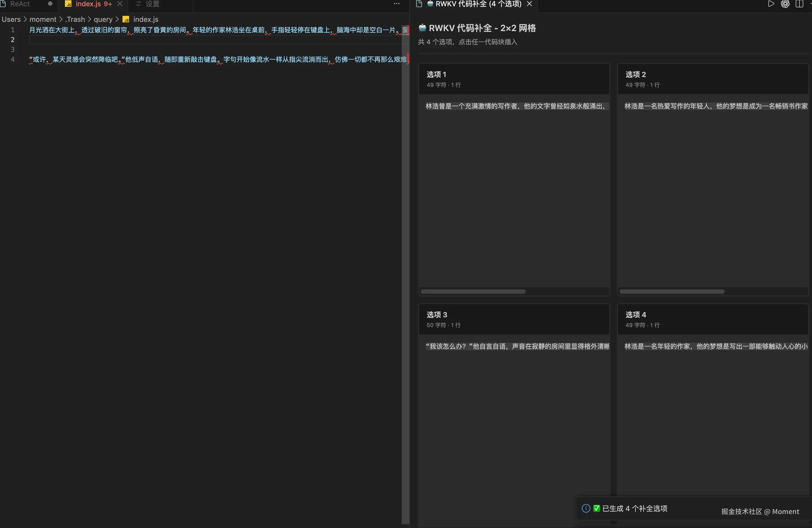The image size is (812, 528).
Task: Open the ChatGPT extension icon
Action: pyautogui.click(x=785, y=4)
